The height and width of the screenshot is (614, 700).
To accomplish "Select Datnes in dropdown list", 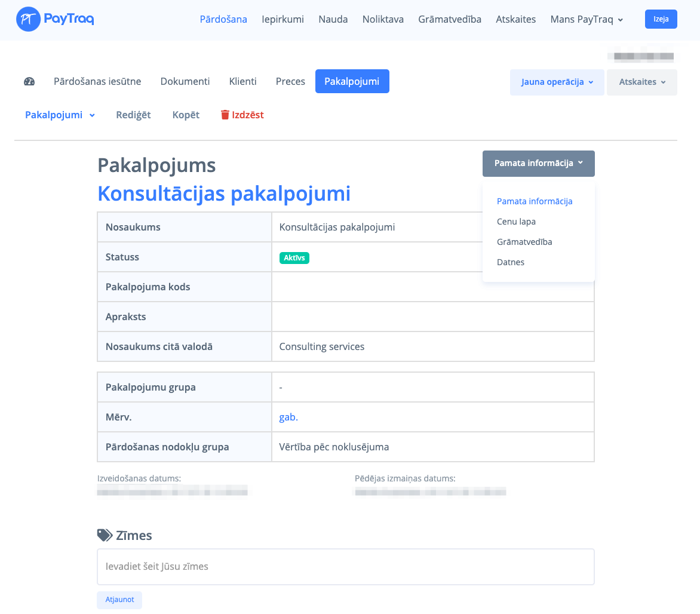I will (x=510, y=262).
